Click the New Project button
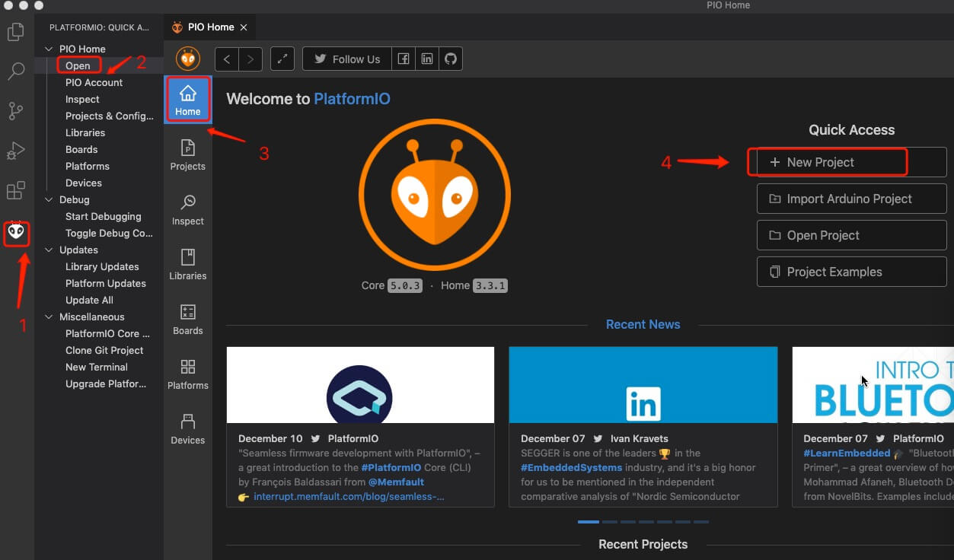 tap(828, 162)
